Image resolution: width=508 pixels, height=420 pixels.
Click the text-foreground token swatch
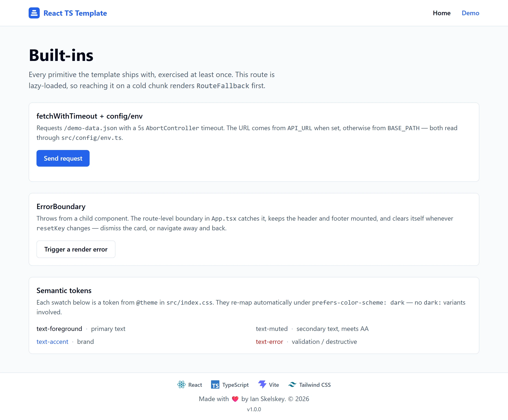(x=59, y=329)
